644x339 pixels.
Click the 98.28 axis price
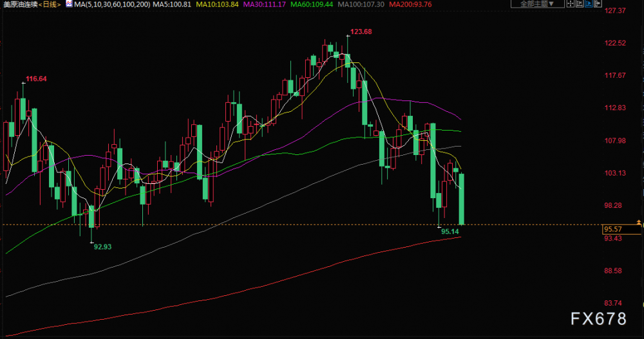tap(613, 206)
